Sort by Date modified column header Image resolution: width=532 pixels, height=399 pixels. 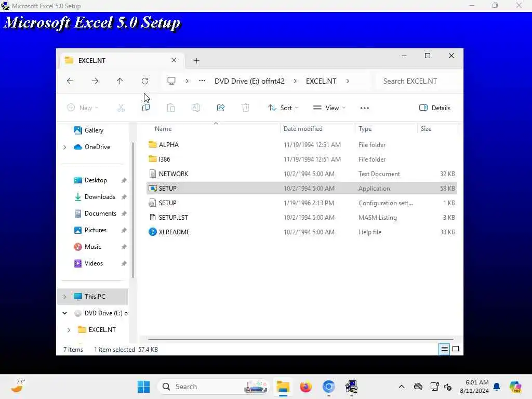click(303, 129)
